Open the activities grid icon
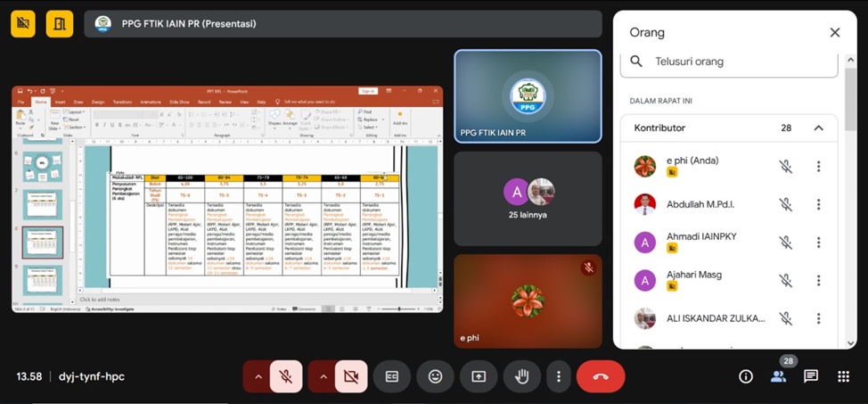Screen dimensions: 868x404 click(x=843, y=376)
